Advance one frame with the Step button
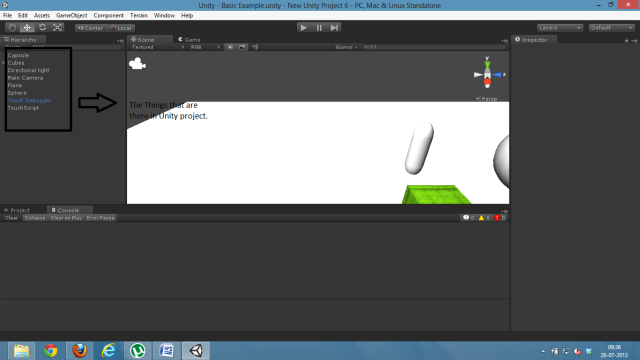 point(334,28)
